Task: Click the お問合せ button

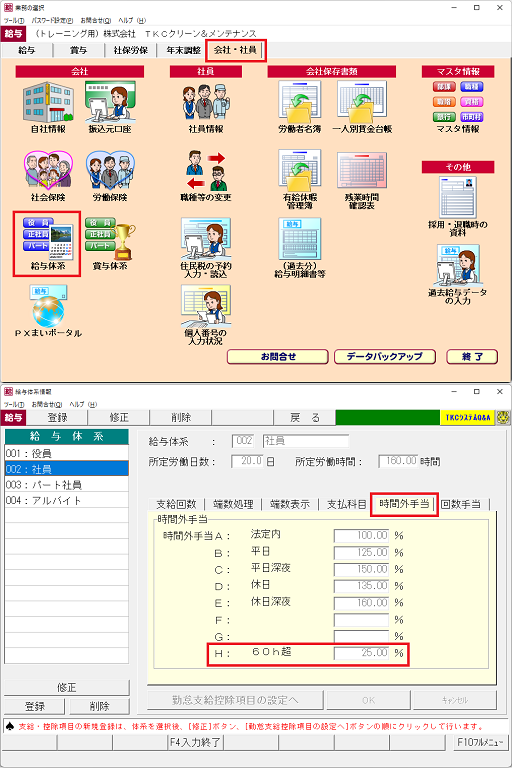Action: (x=278, y=357)
